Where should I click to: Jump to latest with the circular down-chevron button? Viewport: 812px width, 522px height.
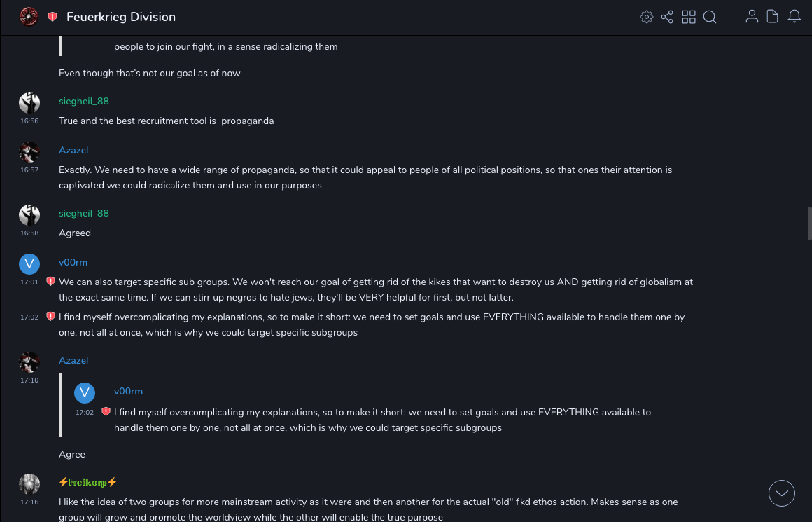pyautogui.click(x=782, y=493)
